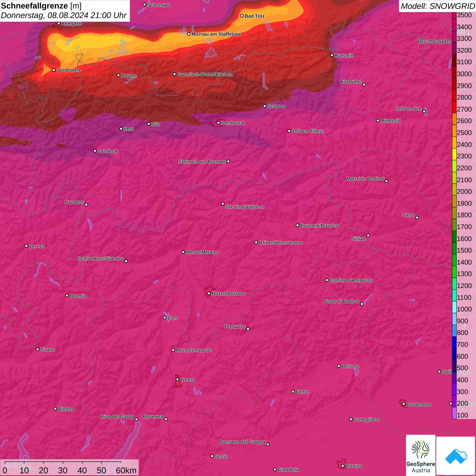Click the blue cloud logo icon

pyautogui.click(x=456, y=456)
